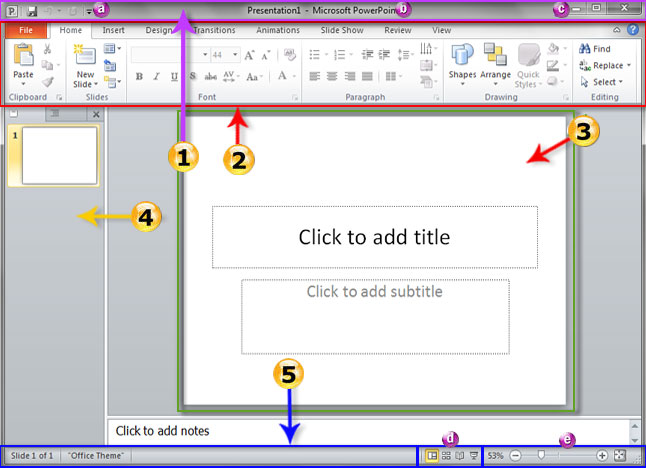Viewport: 646px width, 468px height.
Task: Click the Justify text icon
Action: coord(367,76)
